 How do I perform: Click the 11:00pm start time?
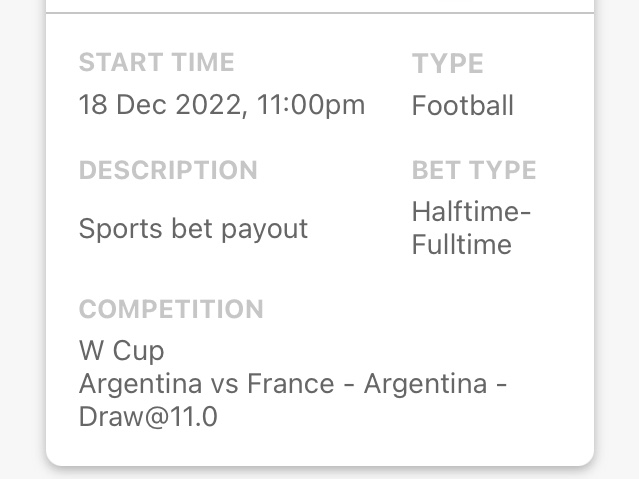pos(311,105)
